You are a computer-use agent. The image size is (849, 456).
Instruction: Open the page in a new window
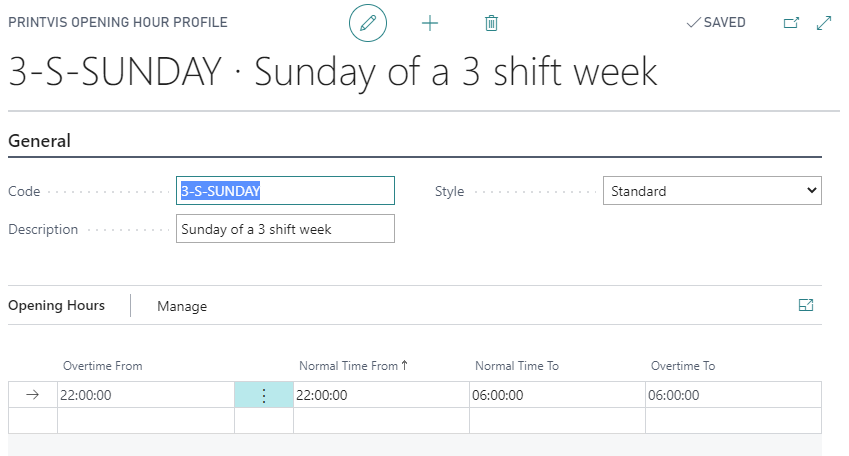[x=791, y=23]
